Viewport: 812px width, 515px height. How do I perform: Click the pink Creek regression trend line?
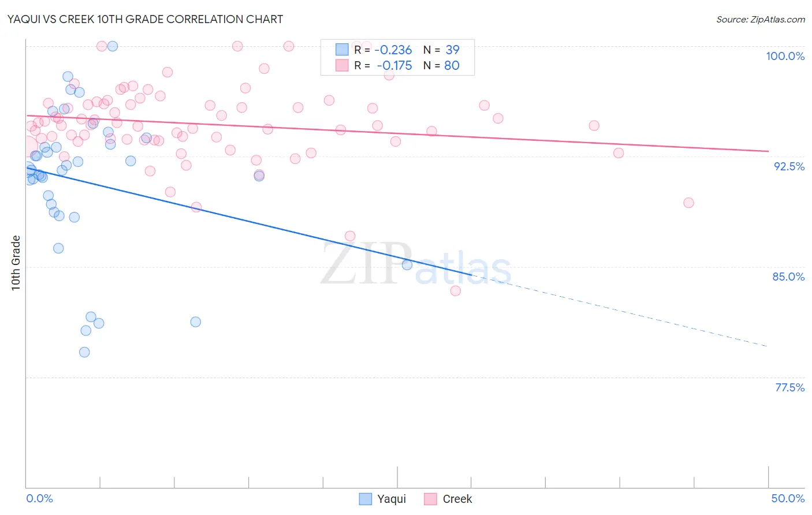pos(397,133)
